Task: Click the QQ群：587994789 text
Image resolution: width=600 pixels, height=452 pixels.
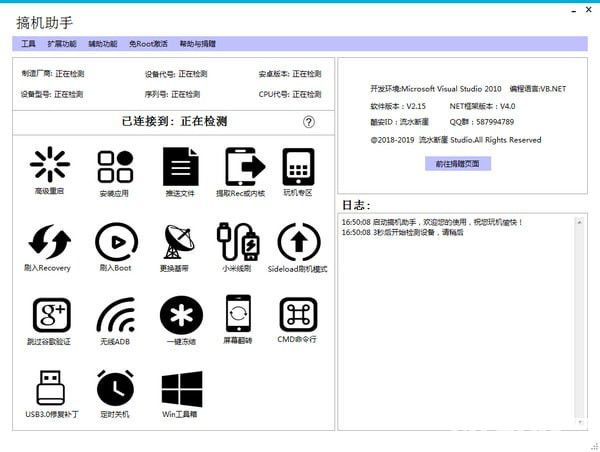Action: (482, 122)
